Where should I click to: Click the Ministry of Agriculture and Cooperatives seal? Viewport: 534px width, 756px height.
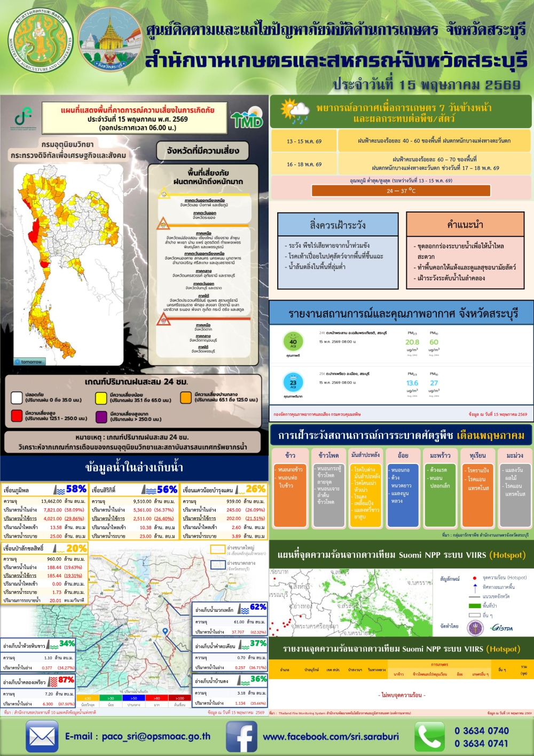41,41
